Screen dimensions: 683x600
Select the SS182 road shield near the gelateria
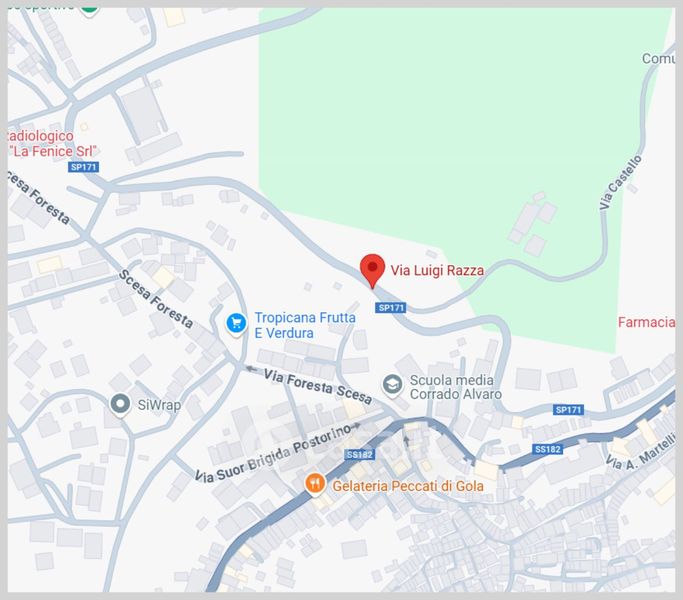(359, 455)
